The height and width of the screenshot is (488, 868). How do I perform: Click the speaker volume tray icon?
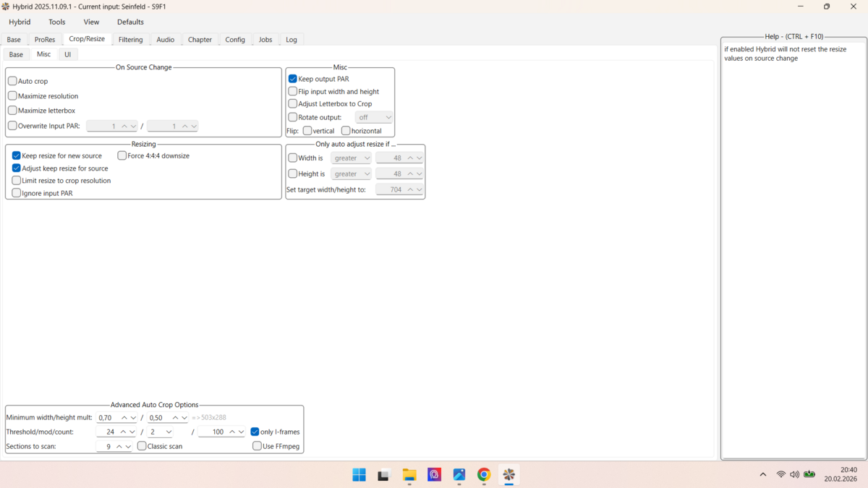point(794,475)
